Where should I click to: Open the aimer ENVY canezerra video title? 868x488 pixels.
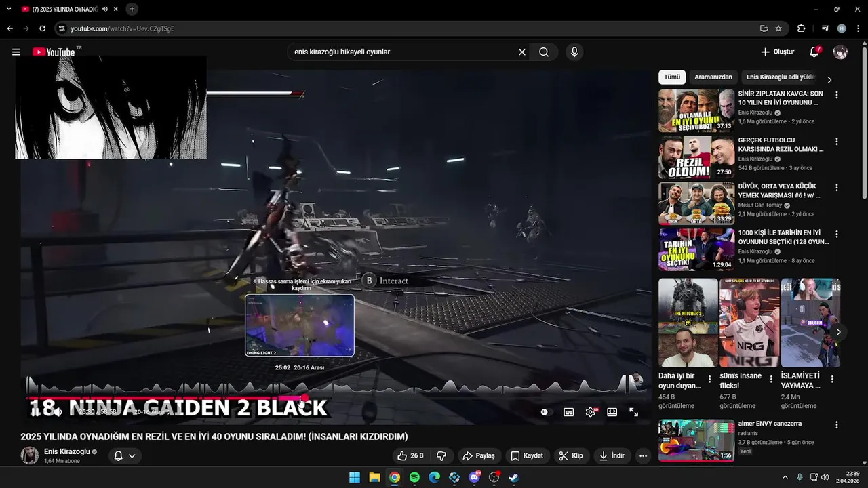770,424
